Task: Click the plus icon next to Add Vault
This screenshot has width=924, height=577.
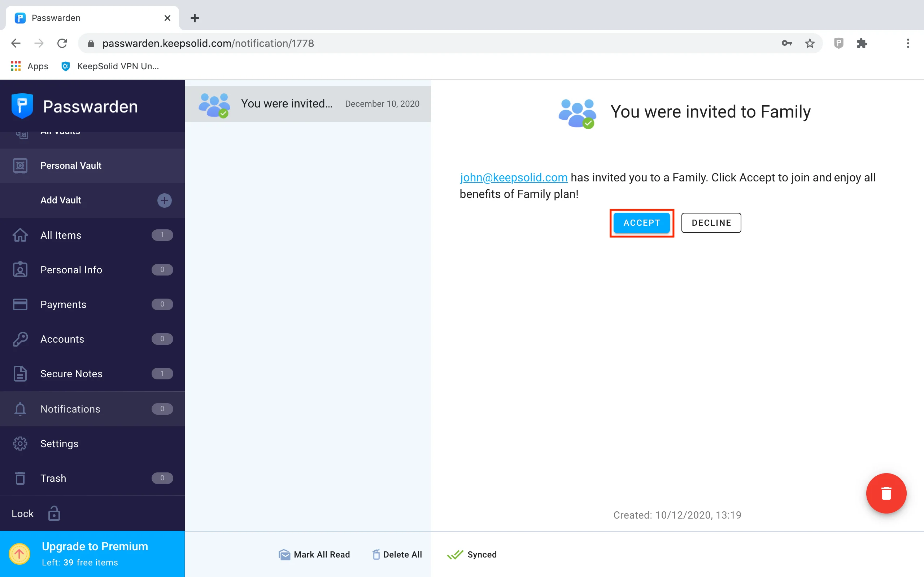Action: click(164, 200)
